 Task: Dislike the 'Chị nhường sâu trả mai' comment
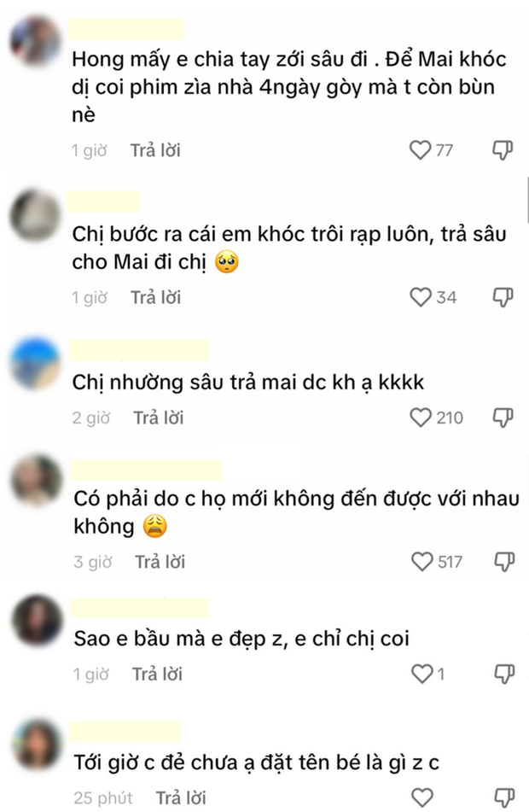(503, 418)
